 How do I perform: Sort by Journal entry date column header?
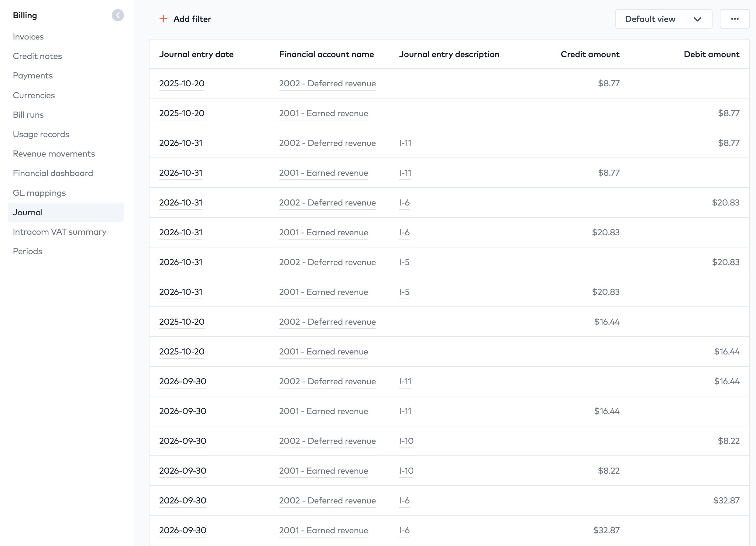point(196,54)
